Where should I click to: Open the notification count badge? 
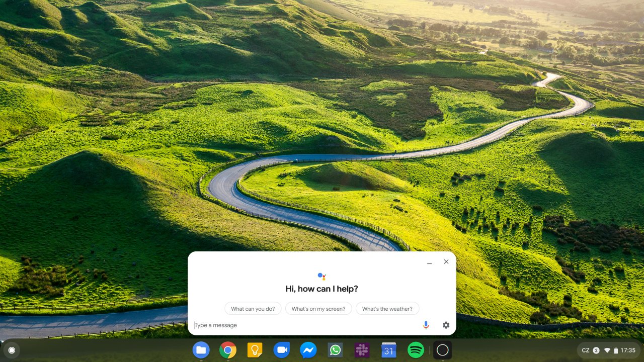pos(596,350)
